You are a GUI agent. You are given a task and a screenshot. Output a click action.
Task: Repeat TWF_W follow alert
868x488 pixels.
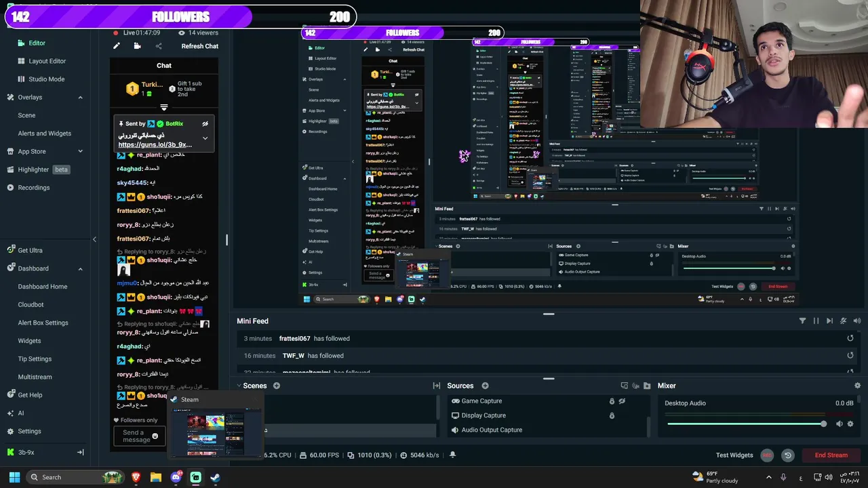(850, 355)
